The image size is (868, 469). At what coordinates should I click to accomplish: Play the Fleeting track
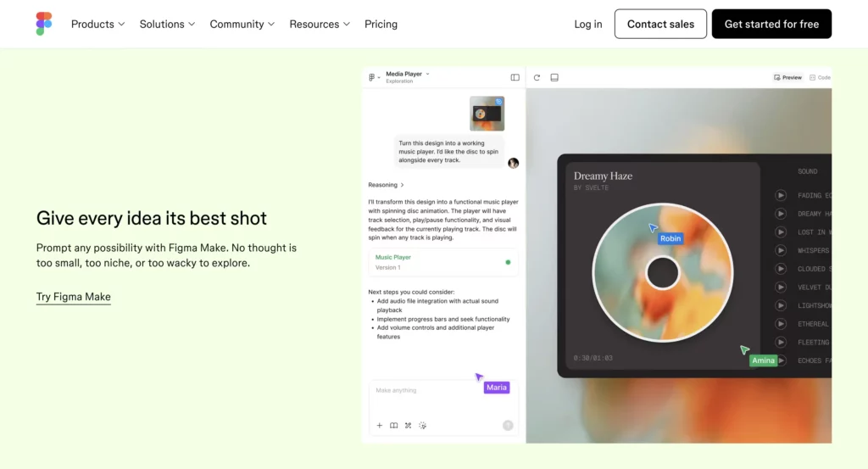coord(781,342)
